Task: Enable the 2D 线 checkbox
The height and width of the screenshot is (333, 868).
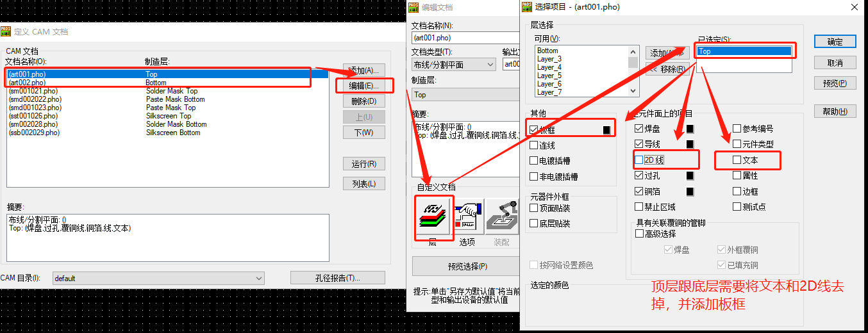Action: [638, 159]
